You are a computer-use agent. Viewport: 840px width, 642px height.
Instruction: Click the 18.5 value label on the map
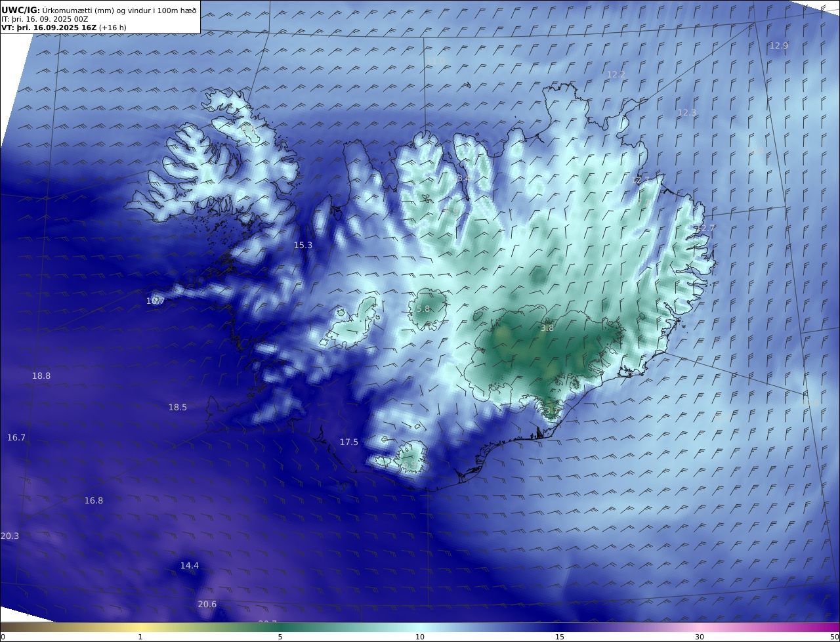(178, 408)
